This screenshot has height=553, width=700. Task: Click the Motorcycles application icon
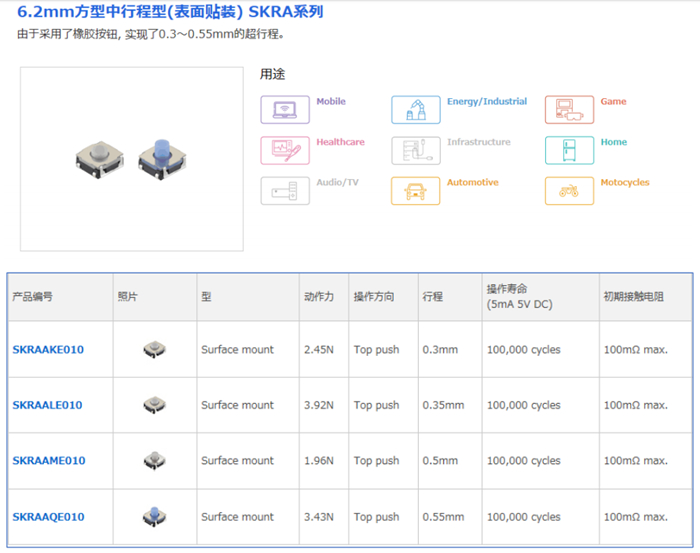pyautogui.click(x=569, y=190)
